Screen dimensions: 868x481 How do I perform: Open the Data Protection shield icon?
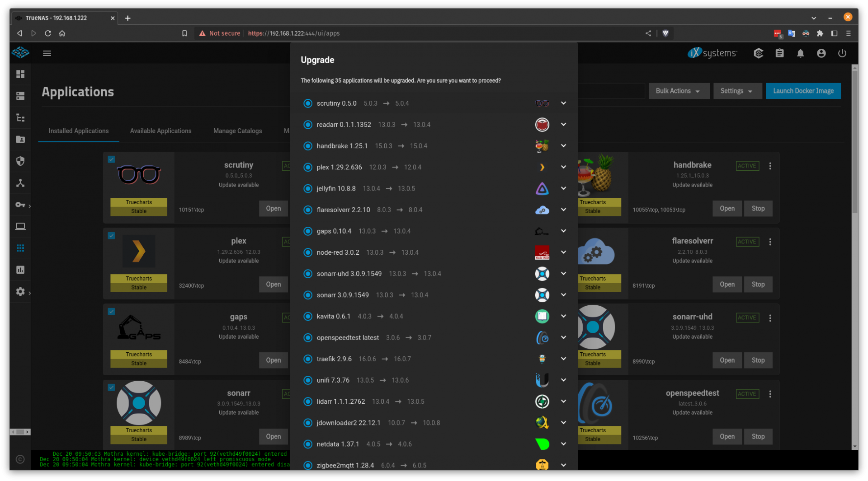coord(20,161)
